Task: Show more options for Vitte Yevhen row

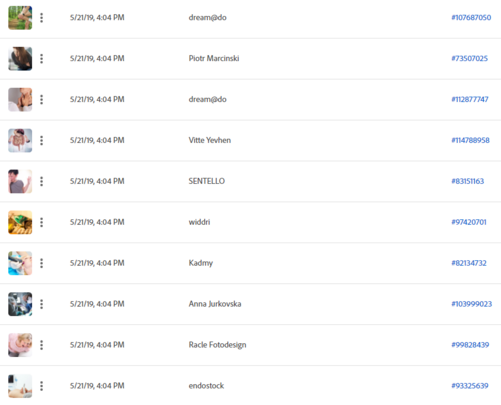Action: coord(42,140)
